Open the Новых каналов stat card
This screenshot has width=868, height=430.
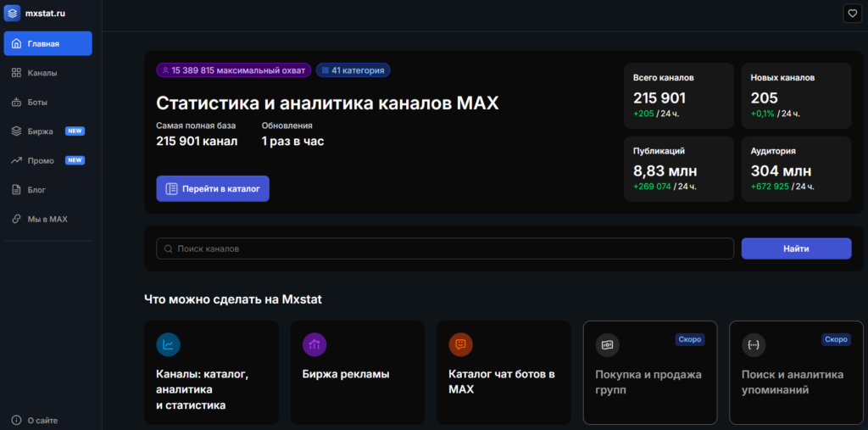point(796,96)
